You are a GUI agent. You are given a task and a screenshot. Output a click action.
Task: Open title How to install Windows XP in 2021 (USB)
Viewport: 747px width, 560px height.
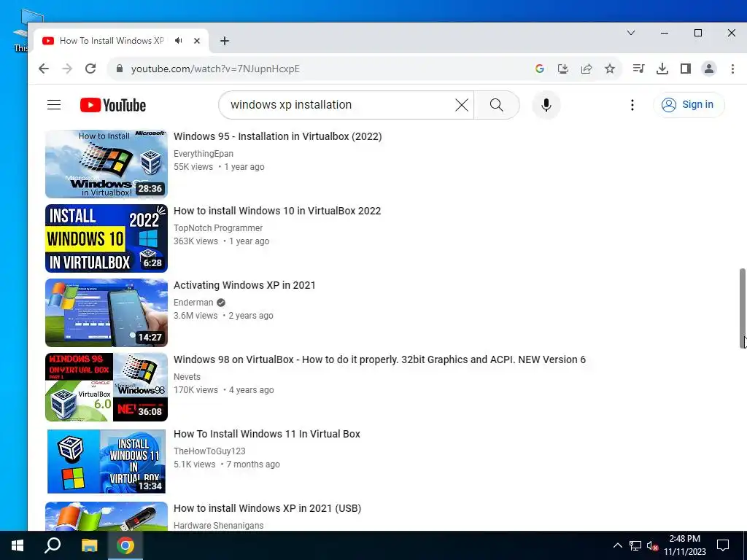click(x=267, y=508)
